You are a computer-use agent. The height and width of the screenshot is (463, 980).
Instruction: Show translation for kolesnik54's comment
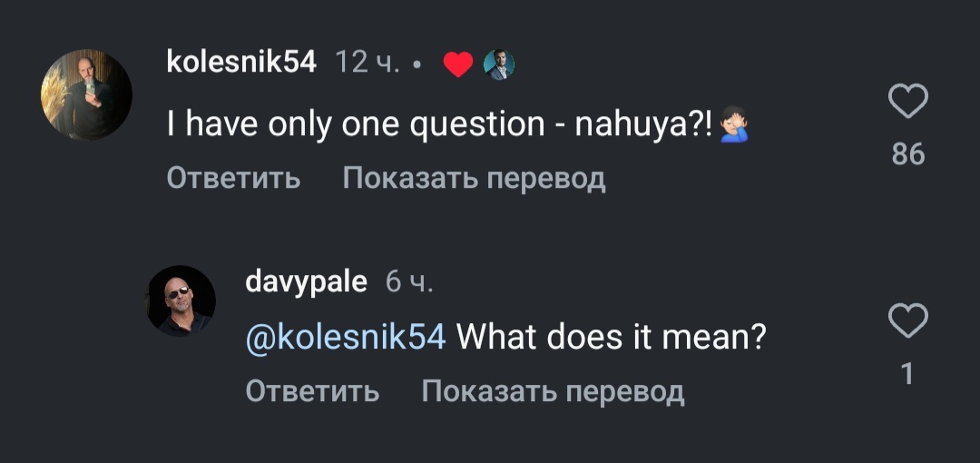[x=474, y=178]
